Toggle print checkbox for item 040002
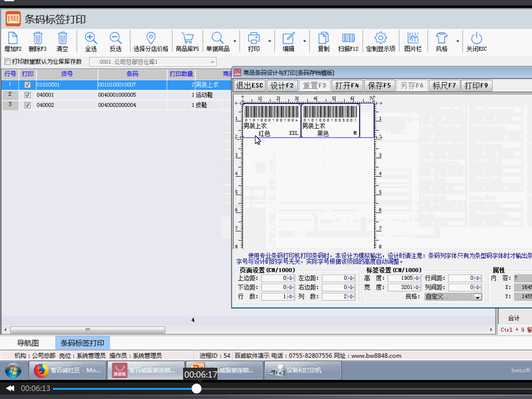Screen dimensions: 532x399 (x=27, y=106)
